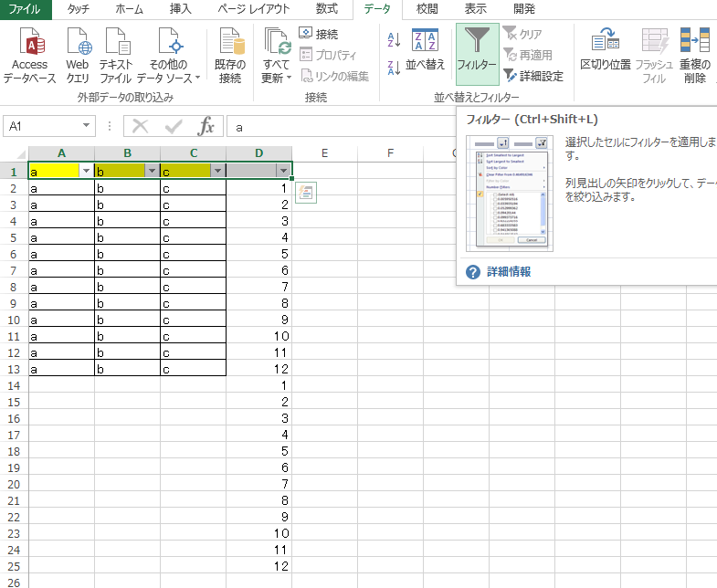The height and width of the screenshot is (588, 717).
Task: Click the insert function fx button
Action: [x=207, y=127]
